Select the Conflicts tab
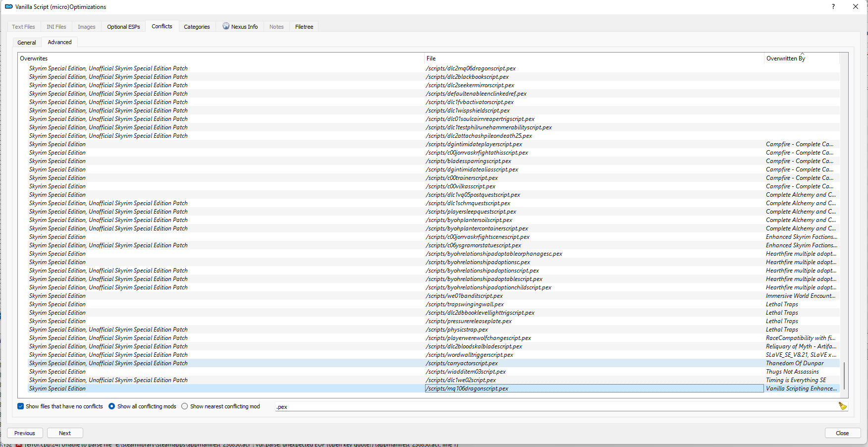 162,26
